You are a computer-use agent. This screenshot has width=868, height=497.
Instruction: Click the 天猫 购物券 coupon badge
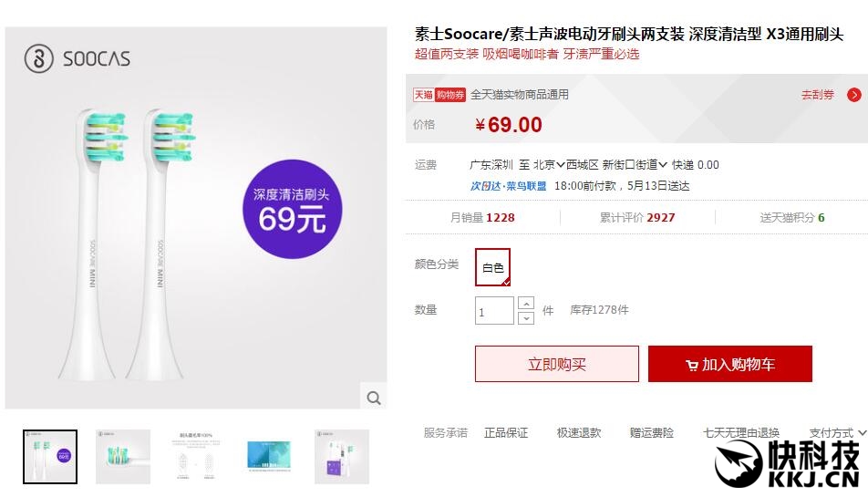[x=439, y=95]
